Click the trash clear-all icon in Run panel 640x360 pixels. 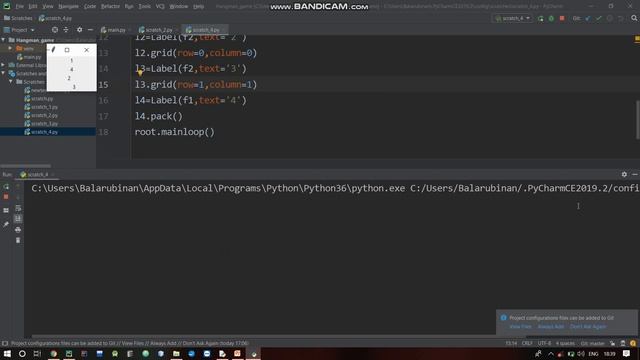[18, 240]
